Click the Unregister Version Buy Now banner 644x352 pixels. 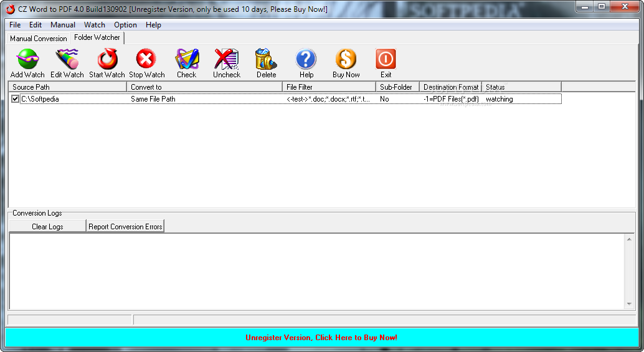pos(321,338)
